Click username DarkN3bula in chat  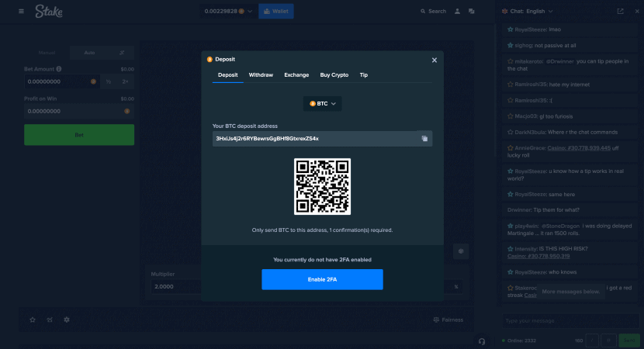(x=530, y=132)
